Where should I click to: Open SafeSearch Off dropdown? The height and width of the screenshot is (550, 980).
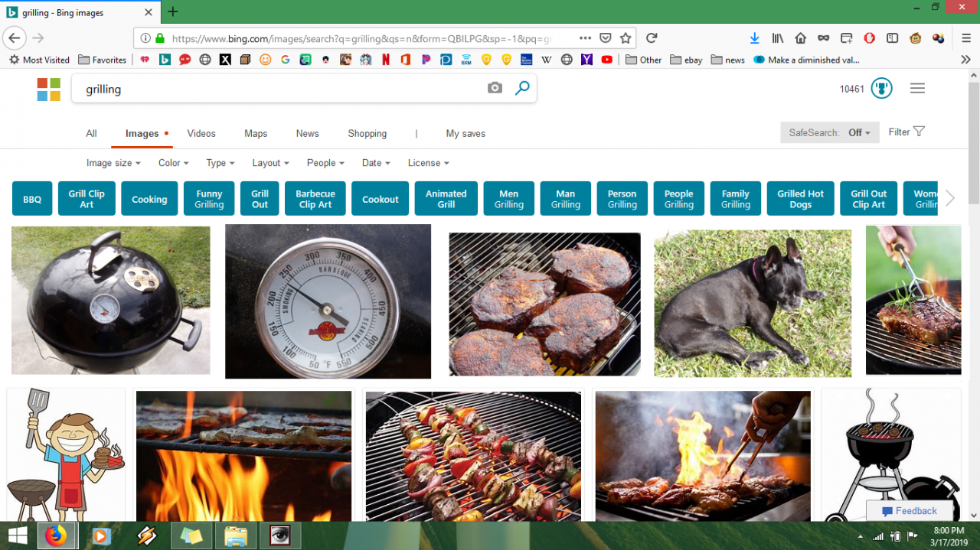pos(830,132)
